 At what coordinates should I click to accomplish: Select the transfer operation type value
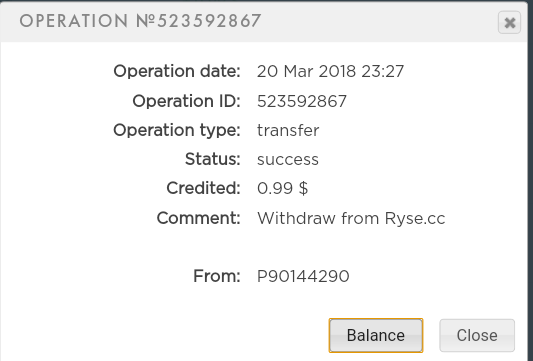[x=288, y=130]
